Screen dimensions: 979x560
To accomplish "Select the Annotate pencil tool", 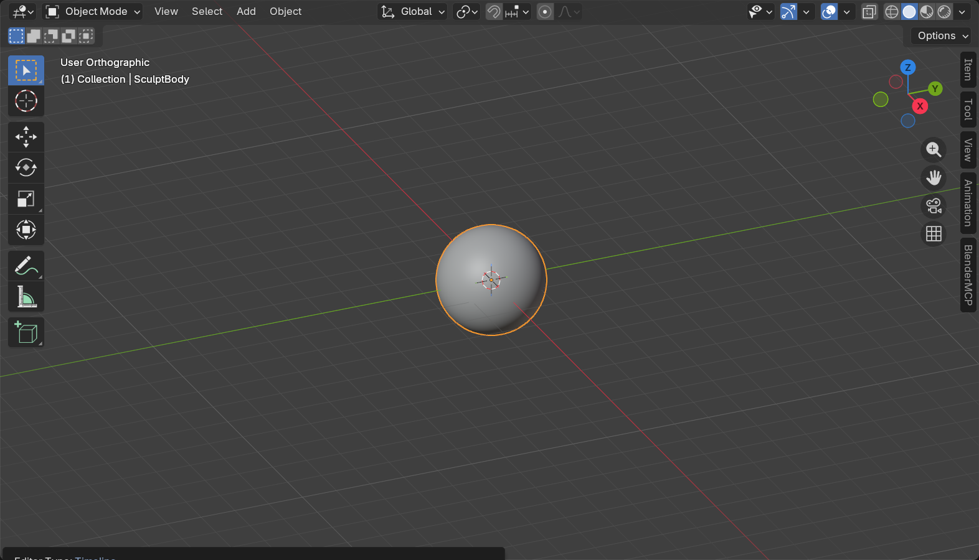I will coord(26,266).
